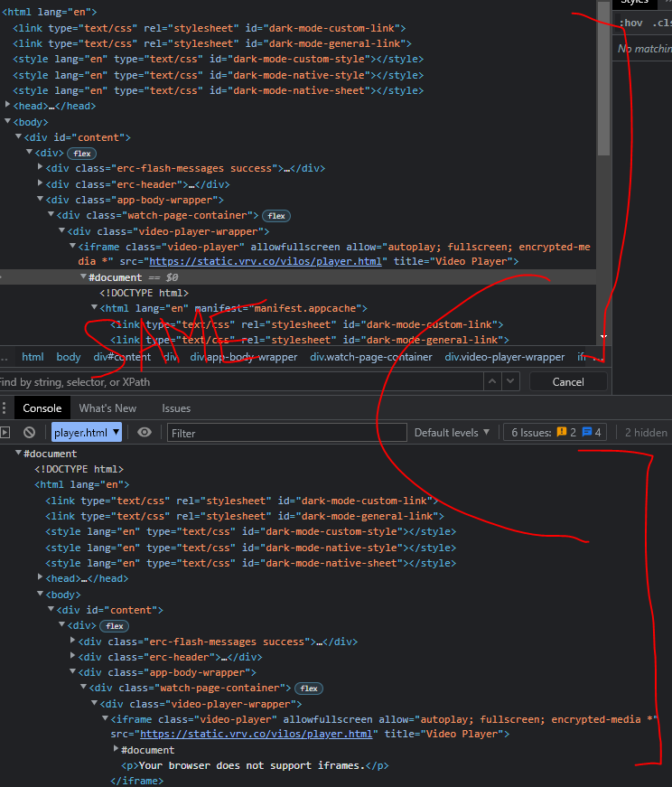Open player.html JavaScript context dropdown

(x=87, y=432)
